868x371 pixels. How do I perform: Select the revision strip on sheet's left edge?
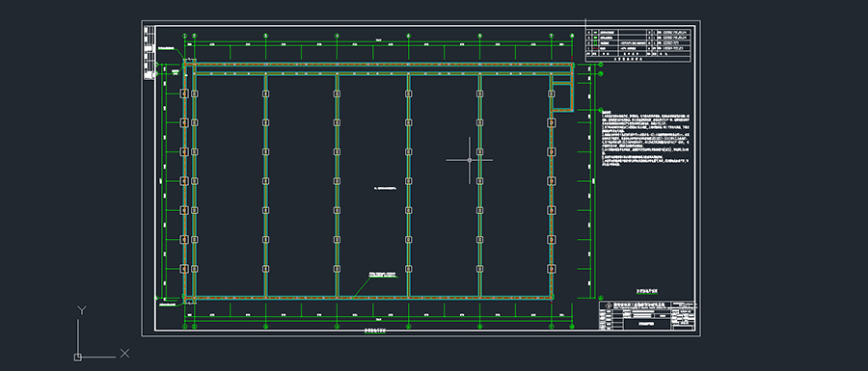click(x=149, y=54)
